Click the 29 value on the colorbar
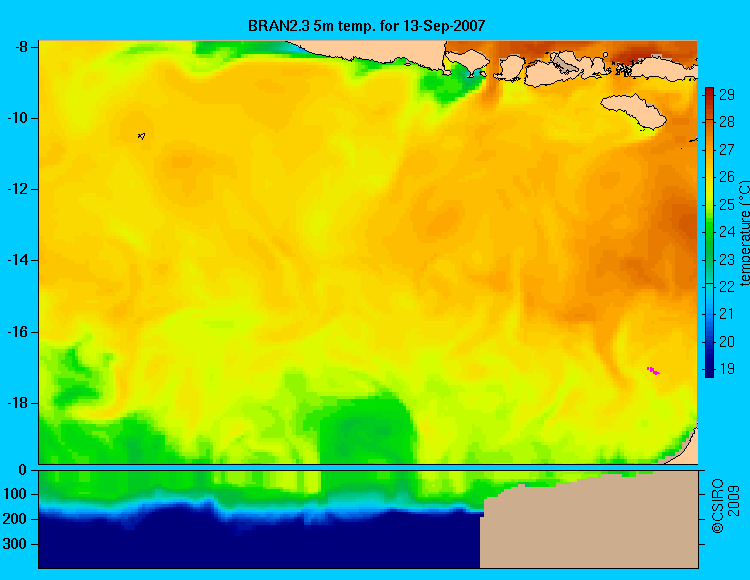Image resolution: width=750 pixels, height=580 pixels. pos(727,95)
